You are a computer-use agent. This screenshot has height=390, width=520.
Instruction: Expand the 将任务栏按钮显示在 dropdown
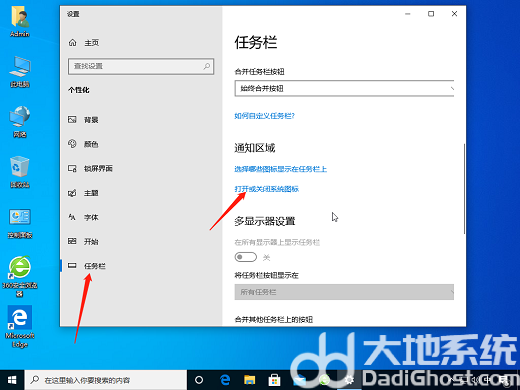click(344, 292)
